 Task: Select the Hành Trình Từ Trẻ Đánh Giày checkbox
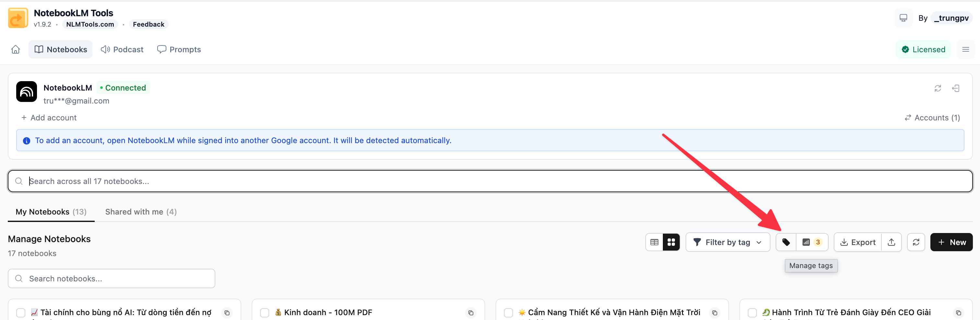[752, 313]
